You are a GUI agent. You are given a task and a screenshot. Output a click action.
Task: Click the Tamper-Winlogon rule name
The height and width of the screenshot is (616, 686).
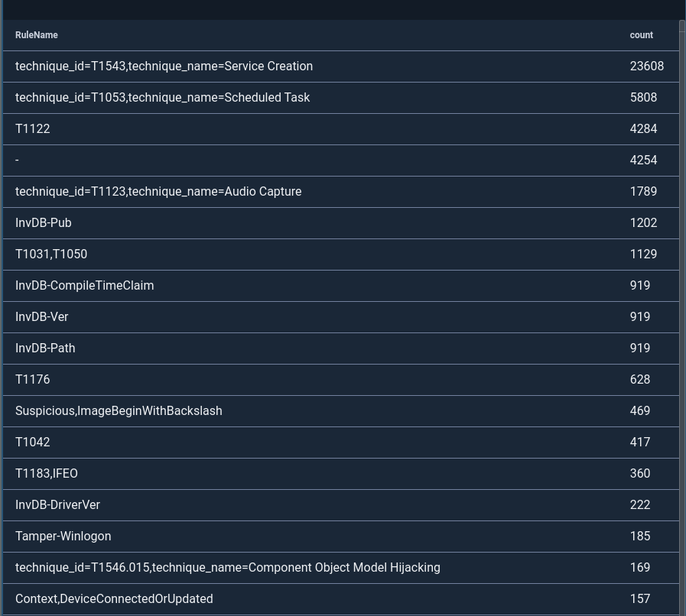click(x=63, y=536)
